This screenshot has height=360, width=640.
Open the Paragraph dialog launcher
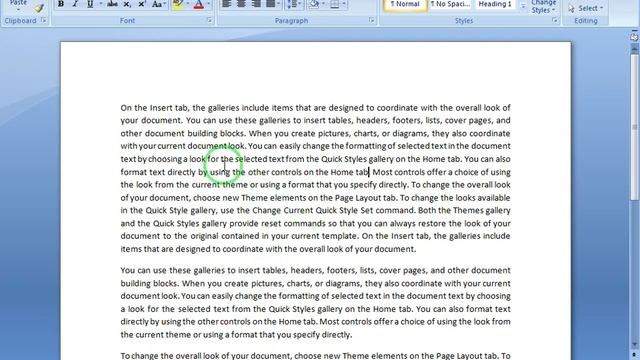[371, 20]
